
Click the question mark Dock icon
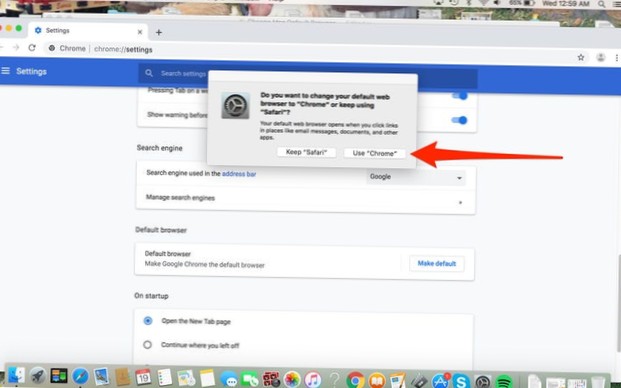click(x=335, y=380)
